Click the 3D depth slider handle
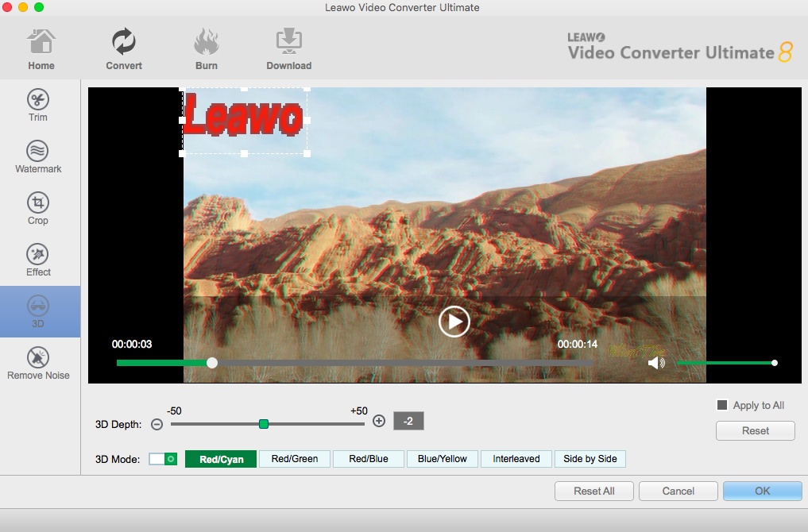The width and height of the screenshot is (808, 532). coord(263,424)
